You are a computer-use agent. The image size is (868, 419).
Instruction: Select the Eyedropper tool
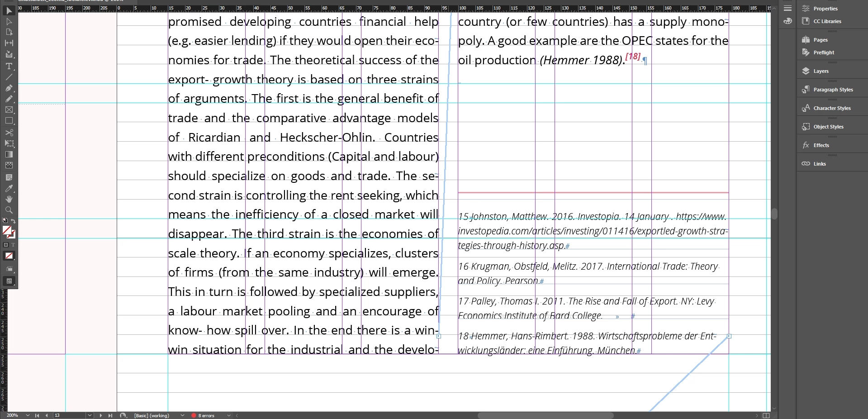pos(9,188)
